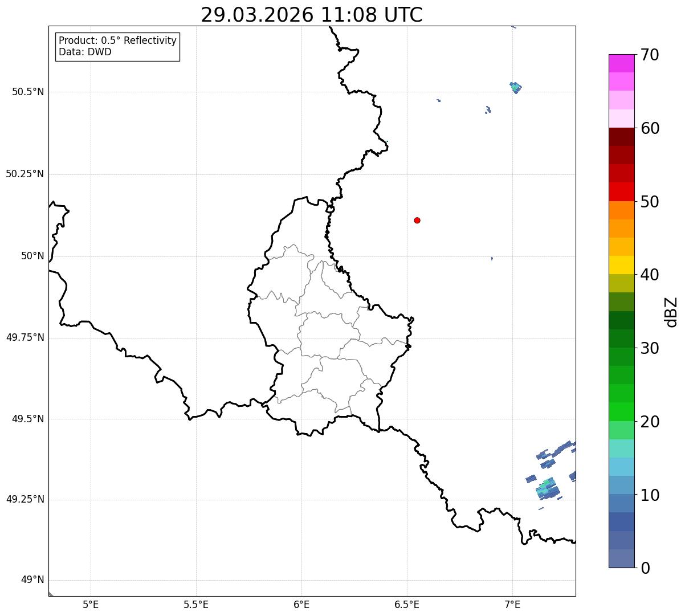Click the 49.5°N latitude label

tap(28, 419)
